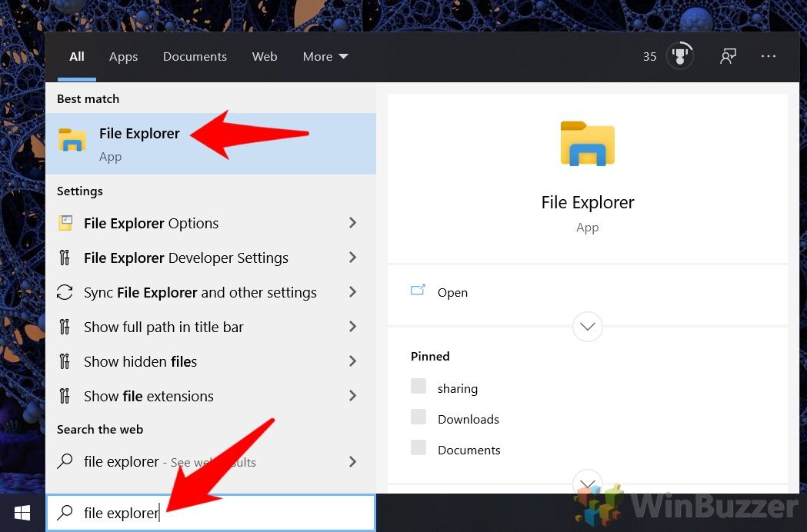Click the magnifier icon in search box
This screenshot has width=807, height=532.
(66, 513)
